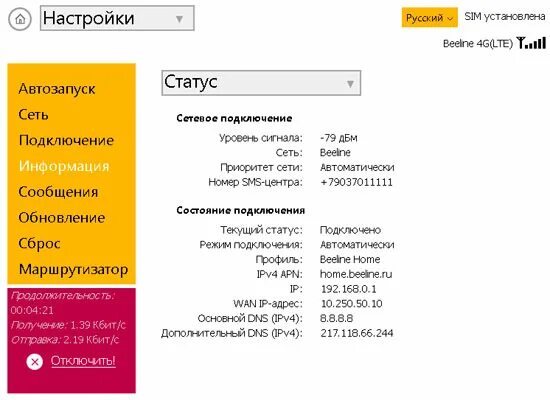This screenshot has height=400, width=550.
Task: Open the Русский language selector
Action: [x=429, y=17]
